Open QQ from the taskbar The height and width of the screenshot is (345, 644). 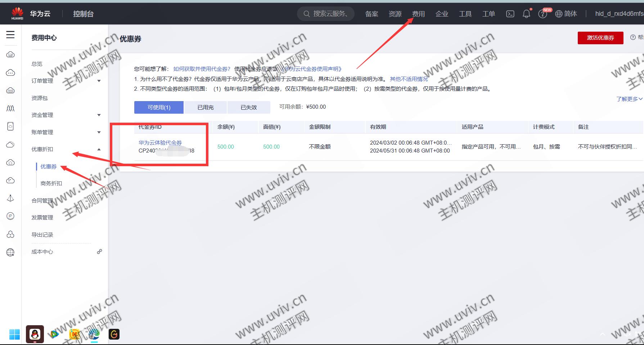click(35, 334)
